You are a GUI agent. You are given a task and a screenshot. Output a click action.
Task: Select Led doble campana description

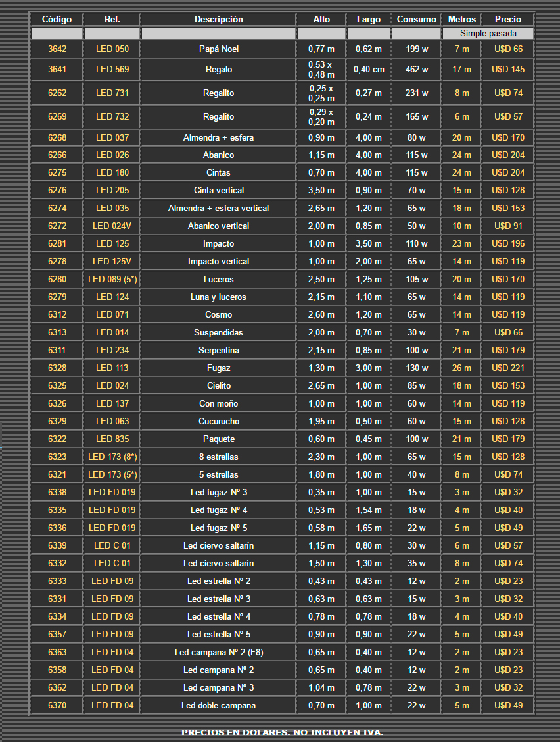point(218,705)
